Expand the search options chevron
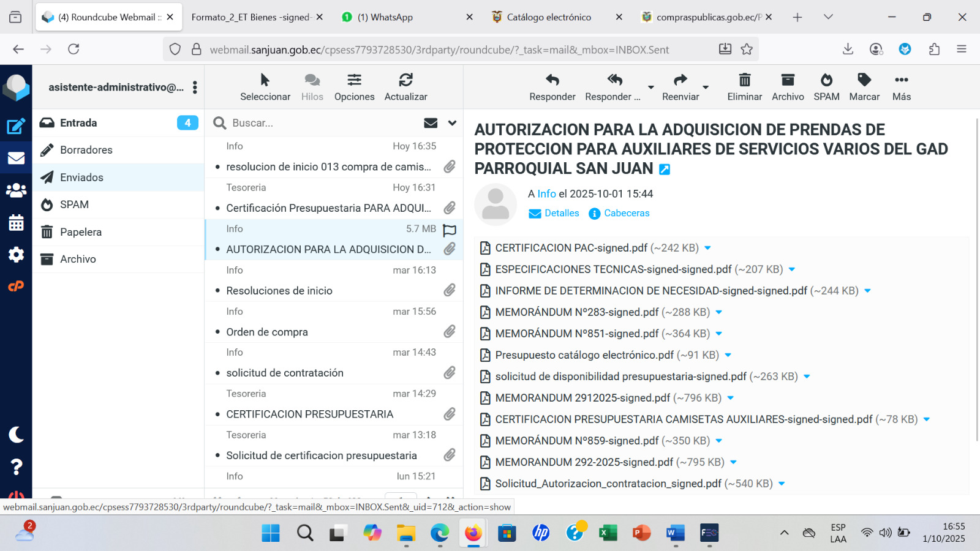Image resolution: width=980 pixels, height=551 pixels. [452, 123]
